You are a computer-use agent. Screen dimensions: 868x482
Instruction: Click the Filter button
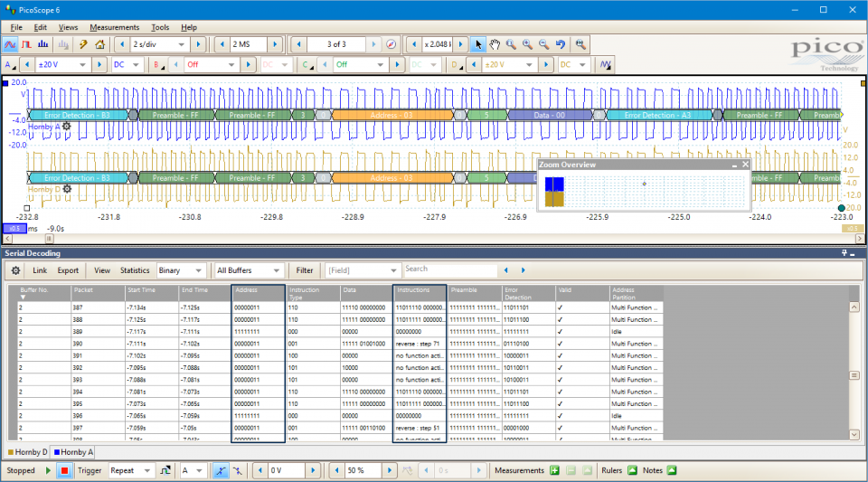(x=305, y=270)
